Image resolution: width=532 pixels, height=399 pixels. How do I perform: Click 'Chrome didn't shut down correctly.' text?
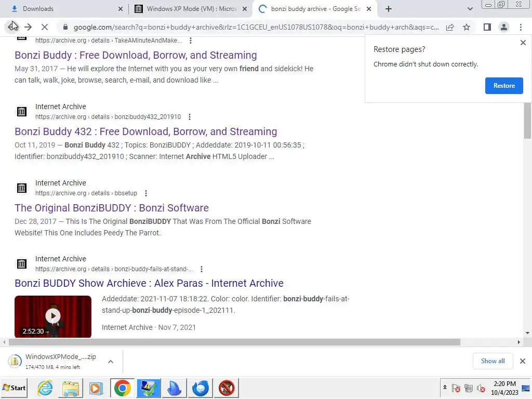[426, 64]
